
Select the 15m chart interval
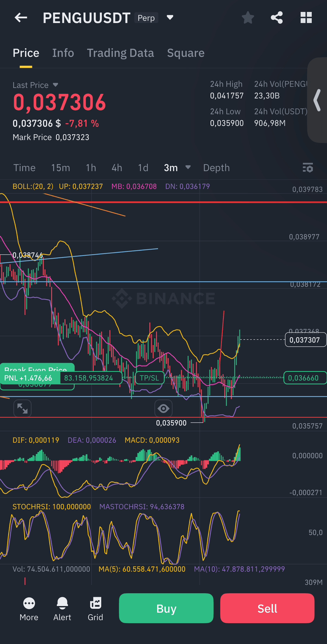[x=60, y=168]
